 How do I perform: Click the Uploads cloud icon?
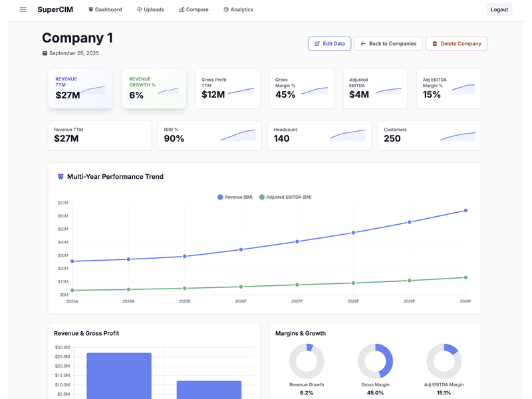coord(140,10)
